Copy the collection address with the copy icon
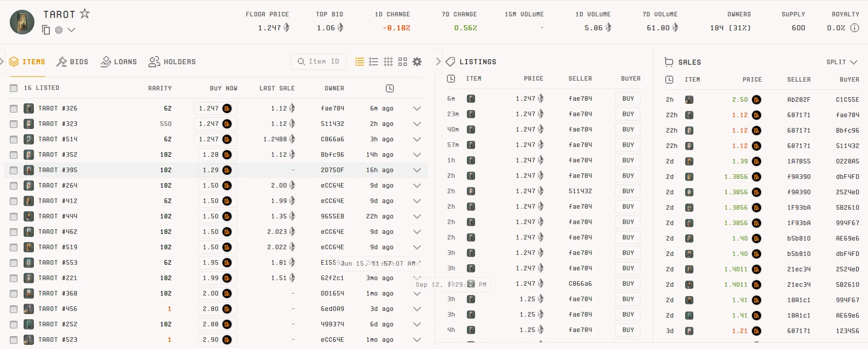The width and height of the screenshot is (868, 349). (46, 30)
